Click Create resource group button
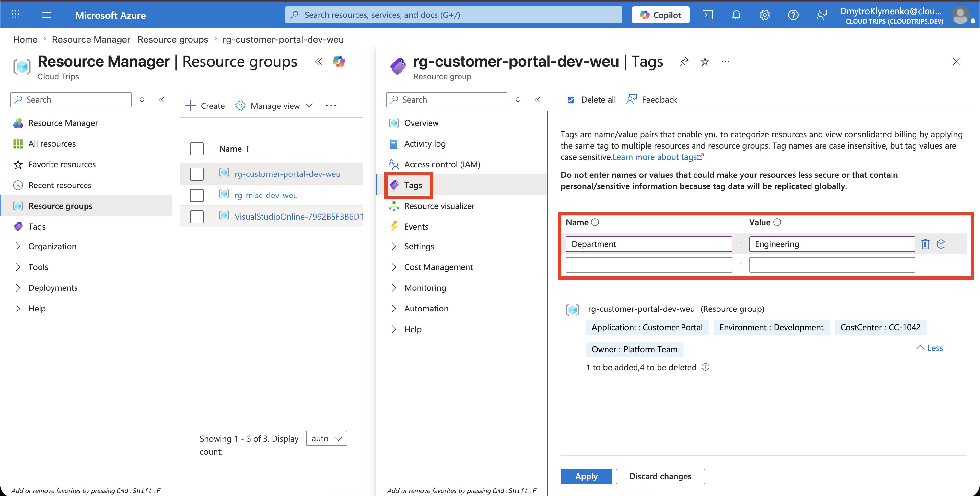This screenshot has width=980, height=496. [205, 106]
